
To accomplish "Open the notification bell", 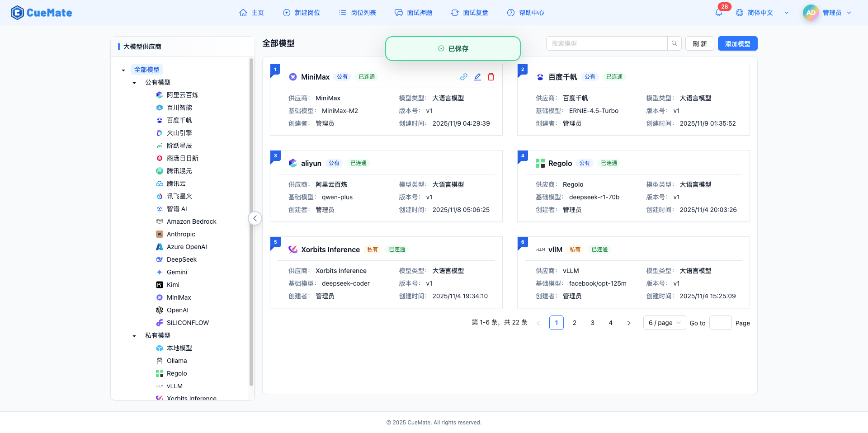I will pyautogui.click(x=718, y=13).
